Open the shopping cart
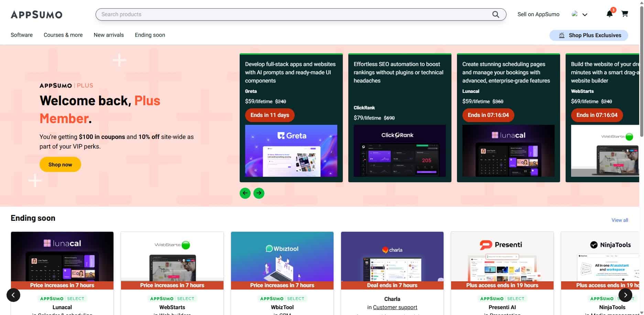 click(625, 14)
